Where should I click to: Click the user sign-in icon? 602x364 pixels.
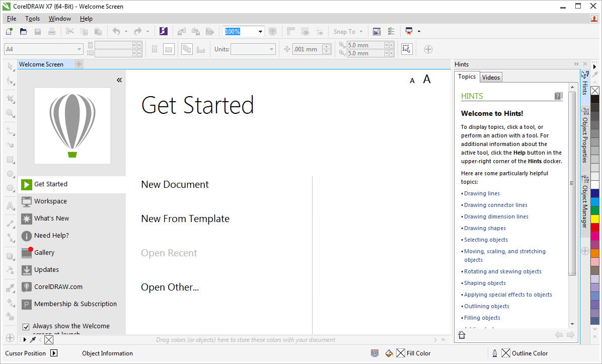click(594, 19)
